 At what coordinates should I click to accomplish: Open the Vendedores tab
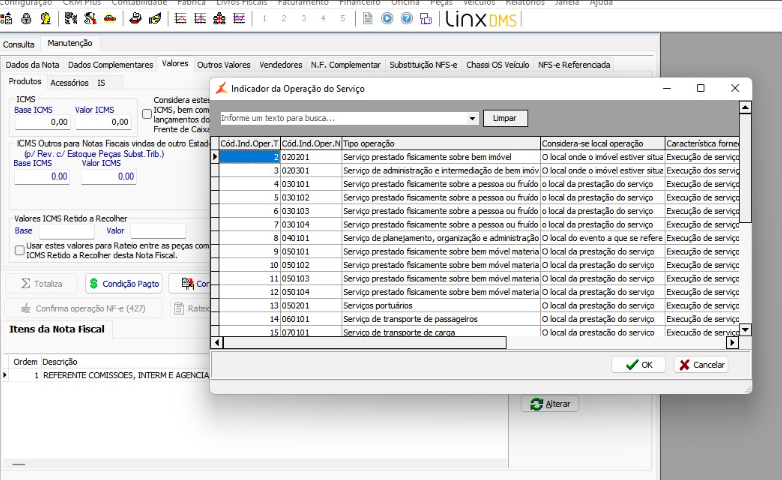tap(281, 65)
